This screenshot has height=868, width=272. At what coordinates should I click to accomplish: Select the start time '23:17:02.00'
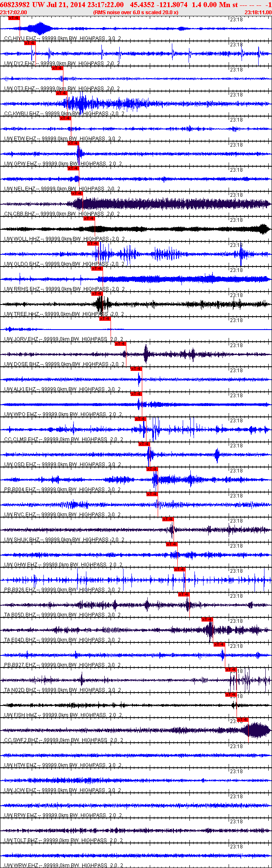click(x=13, y=12)
